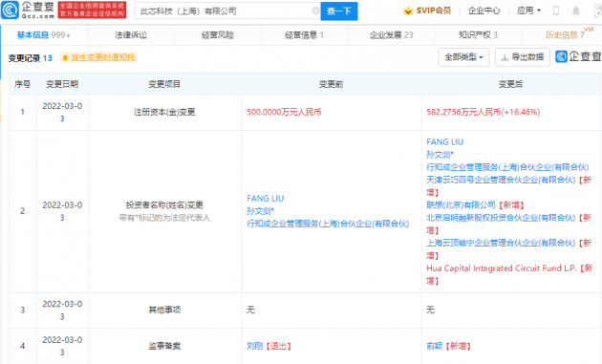Viewport: 602px width, 364px height.
Task: Open 上海云顶岫宁企业管理合伙企业 link
Action: (501, 243)
